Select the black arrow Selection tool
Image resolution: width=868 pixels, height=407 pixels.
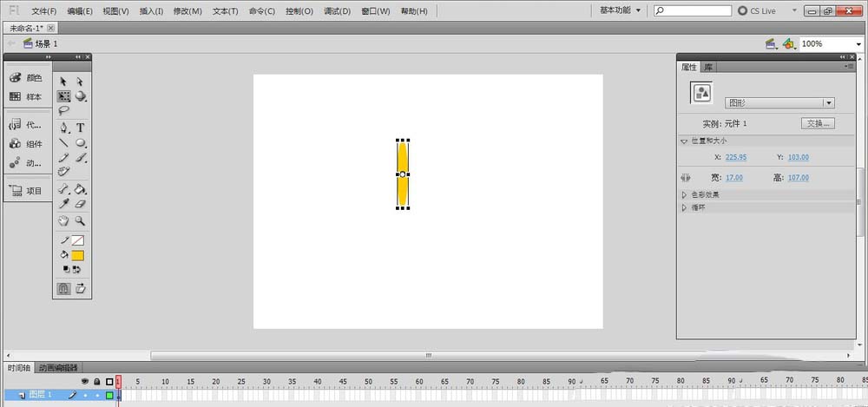coord(63,82)
